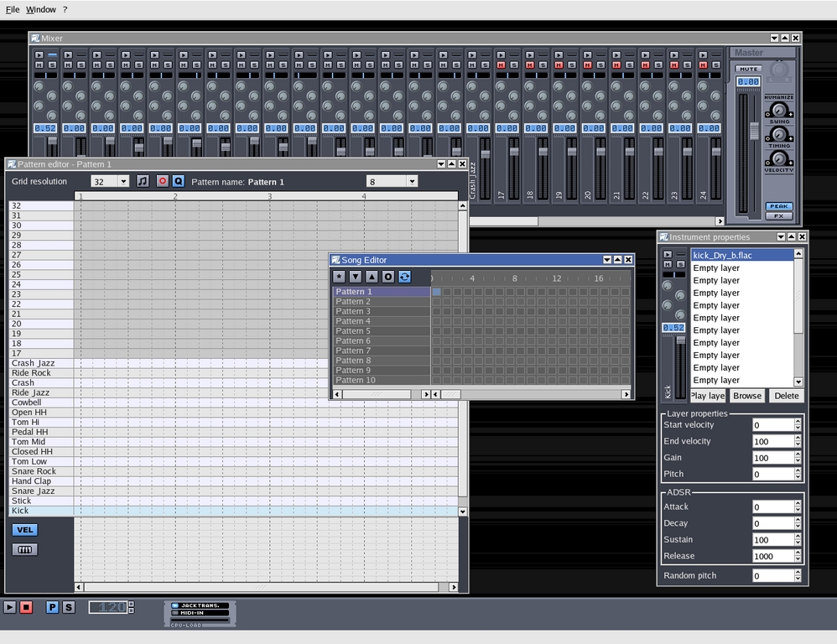Toggle the JACK TRANS. indicator
The width and height of the screenshot is (837, 644).
200,605
